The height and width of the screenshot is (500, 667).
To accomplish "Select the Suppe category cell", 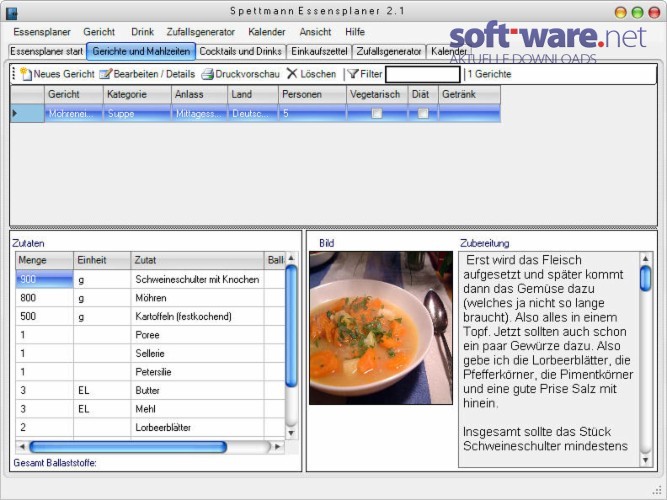I will point(137,114).
